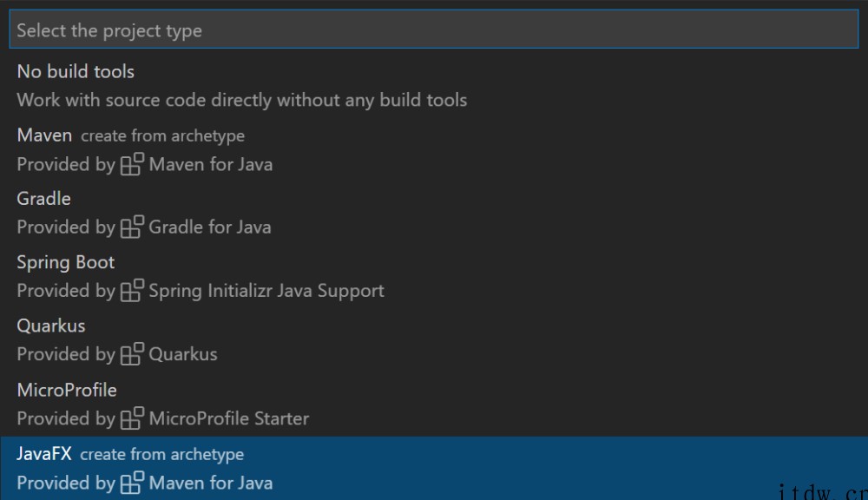Click the extension icon before 'MicroProfile Starter'
The height and width of the screenshot is (500, 868).
tap(132, 418)
